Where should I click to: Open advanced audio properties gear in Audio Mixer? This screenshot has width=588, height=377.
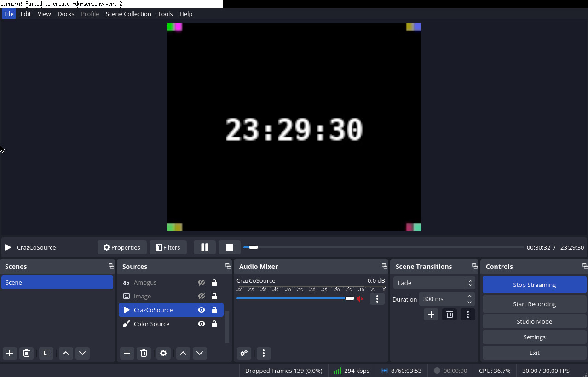click(x=244, y=353)
